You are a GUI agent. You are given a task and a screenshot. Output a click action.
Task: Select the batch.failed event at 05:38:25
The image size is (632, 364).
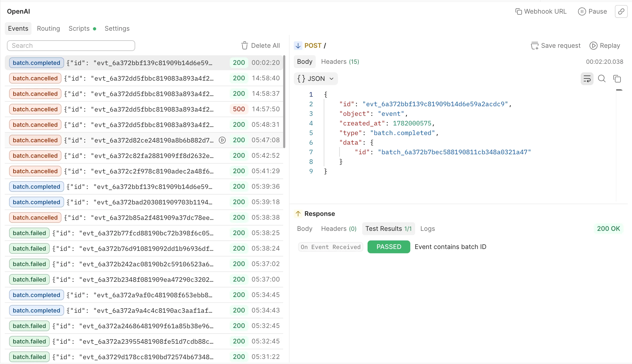(144, 233)
